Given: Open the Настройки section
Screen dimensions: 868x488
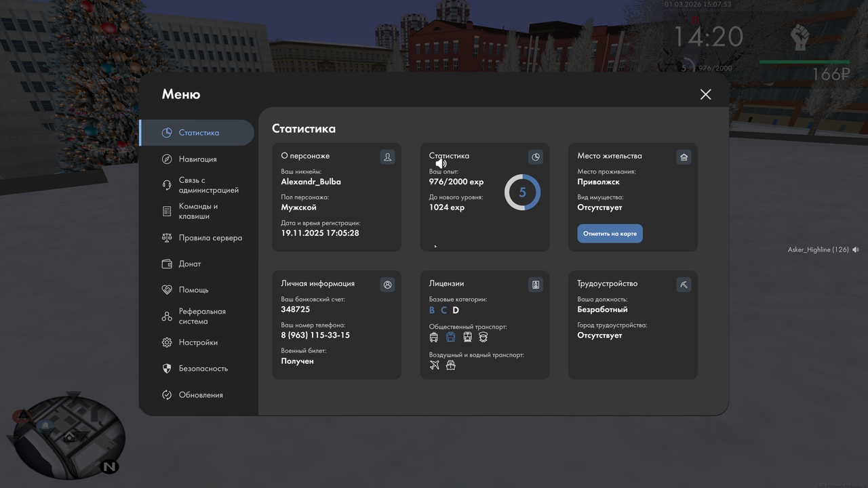Looking at the screenshot, I should click(x=197, y=342).
